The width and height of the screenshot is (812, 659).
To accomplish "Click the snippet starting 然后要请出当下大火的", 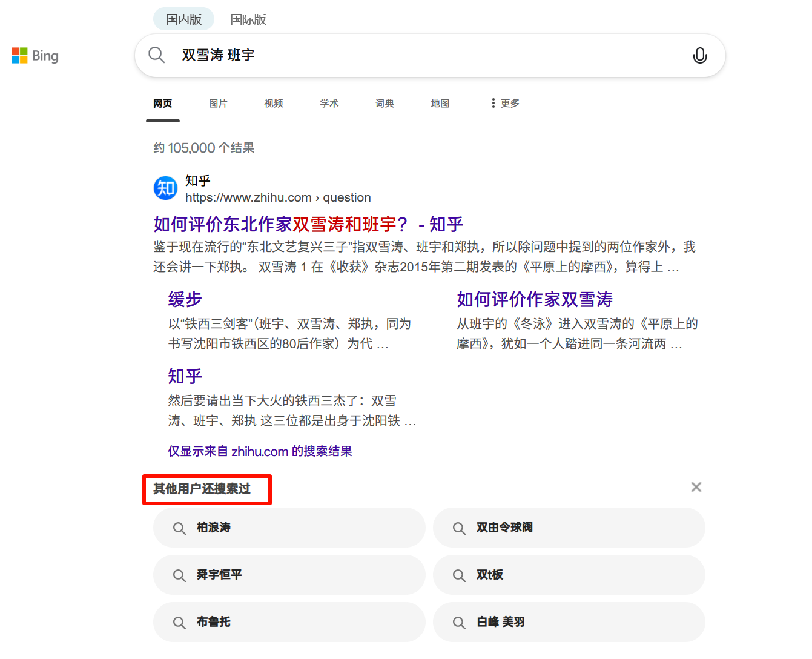I will (292, 411).
